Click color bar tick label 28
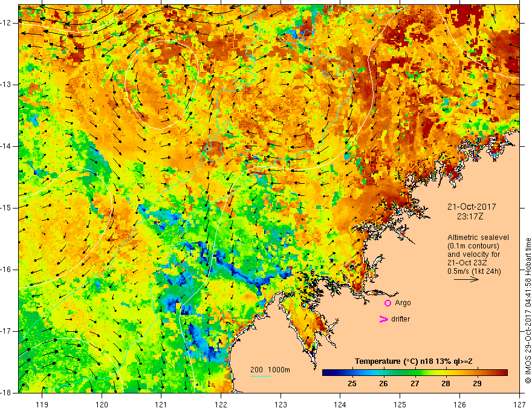The width and height of the screenshot is (532, 411). click(446, 384)
